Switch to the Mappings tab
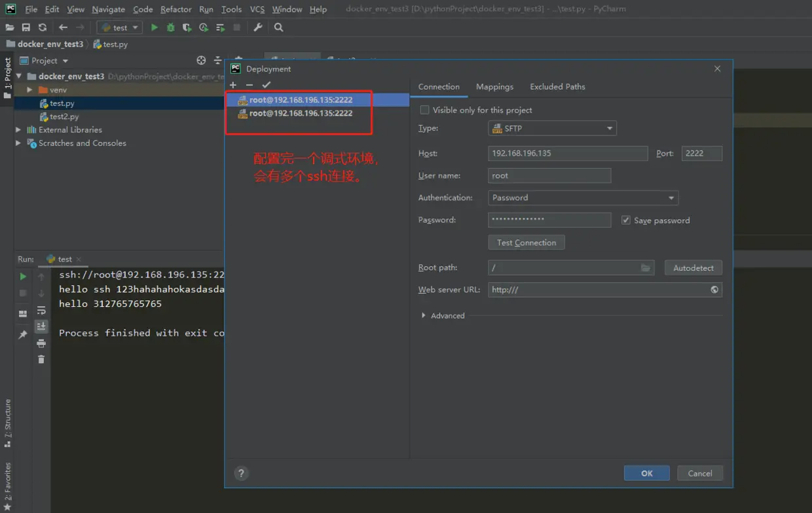Screen dimensions: 812x513 [x=494, y=86]
